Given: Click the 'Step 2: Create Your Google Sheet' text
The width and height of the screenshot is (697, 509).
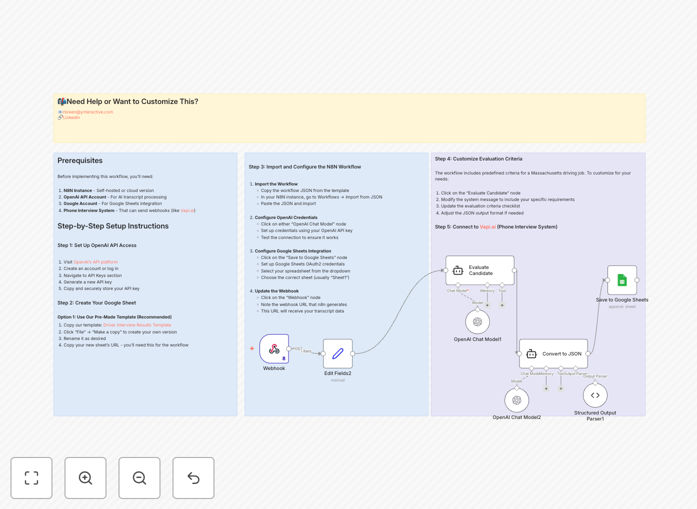Looking at the screenshot, I should coord(97,303).
